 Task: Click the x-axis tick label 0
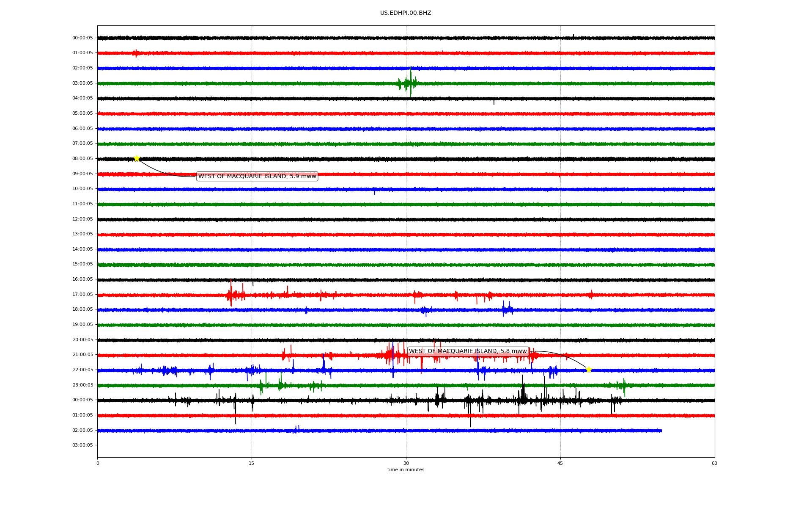[x=98, y=463]
